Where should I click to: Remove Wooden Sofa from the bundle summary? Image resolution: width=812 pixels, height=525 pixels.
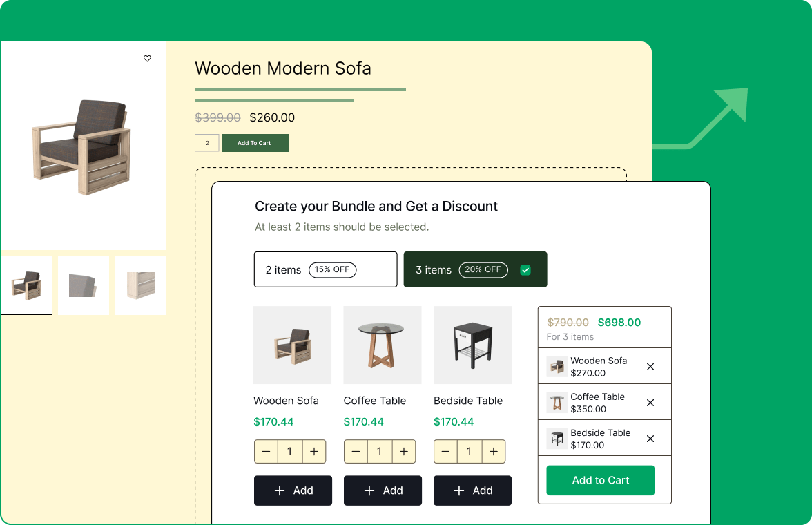click(650, 366)
